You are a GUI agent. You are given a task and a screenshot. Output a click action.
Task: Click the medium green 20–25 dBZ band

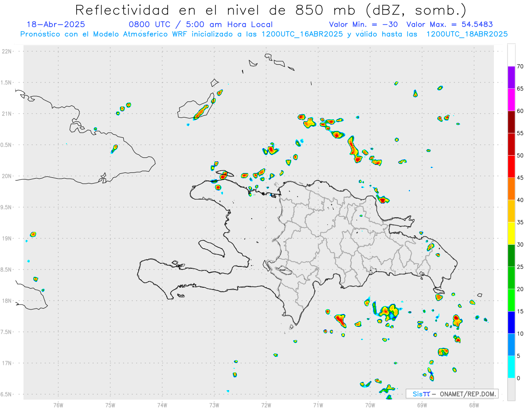511,278
